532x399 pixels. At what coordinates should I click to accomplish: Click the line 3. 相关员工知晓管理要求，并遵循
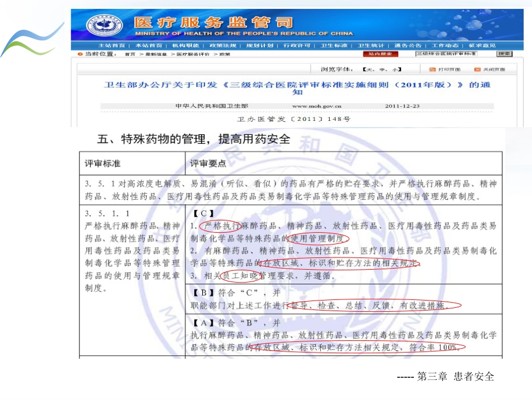pos(263,276)
